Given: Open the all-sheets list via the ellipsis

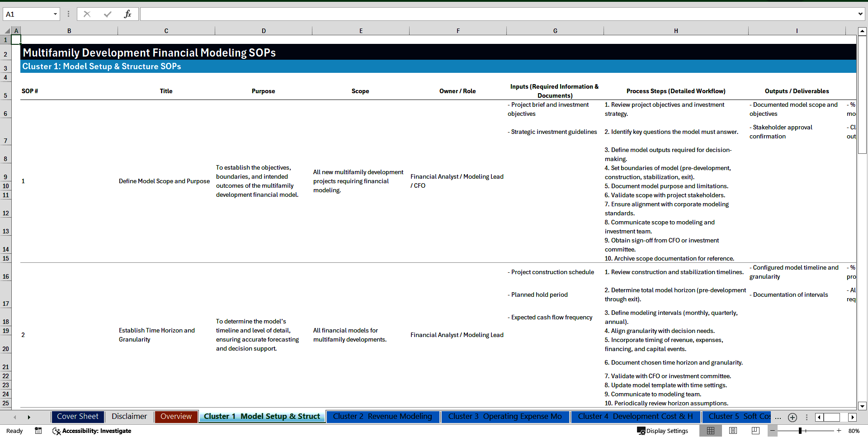Looking at the screenshot, I should (778, 417).
